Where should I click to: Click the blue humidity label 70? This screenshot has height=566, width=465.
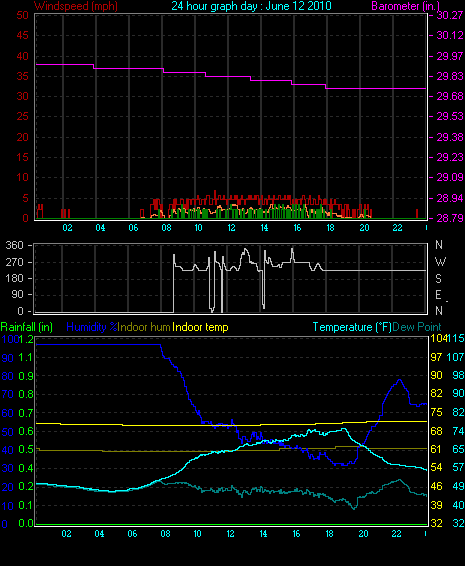point(8,395)
